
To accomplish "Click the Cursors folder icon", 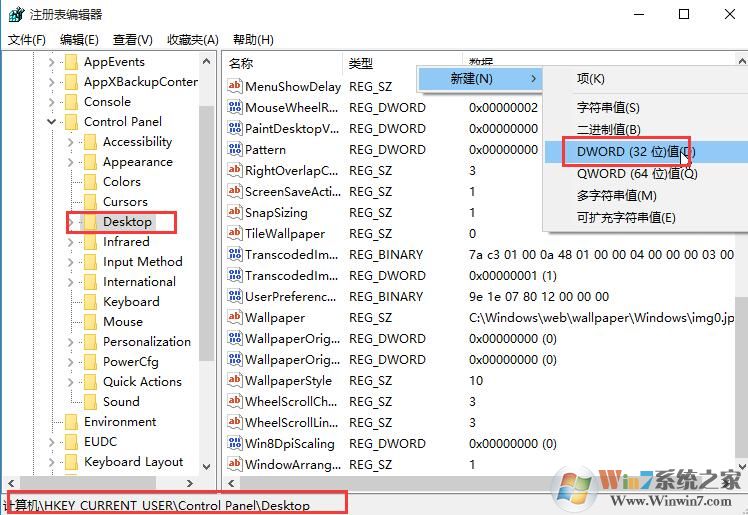I will point(90,202).
